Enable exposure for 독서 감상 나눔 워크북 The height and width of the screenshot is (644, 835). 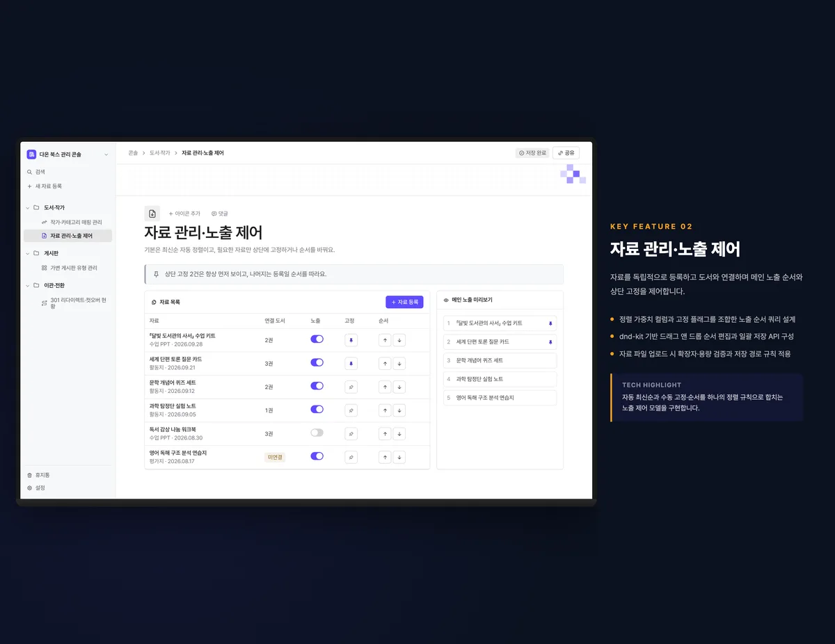click(317, 433)
